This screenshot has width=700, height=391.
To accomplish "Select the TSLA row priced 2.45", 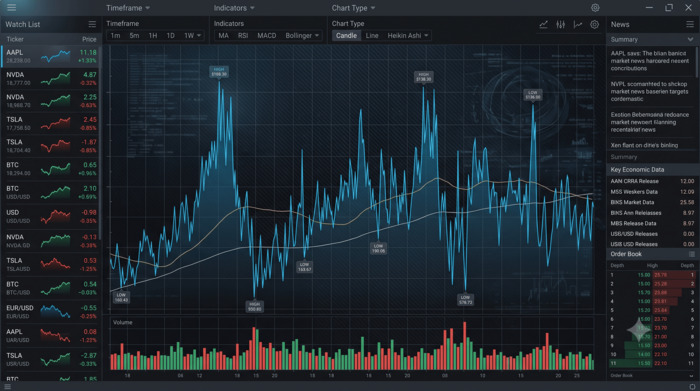I will 50,123.
